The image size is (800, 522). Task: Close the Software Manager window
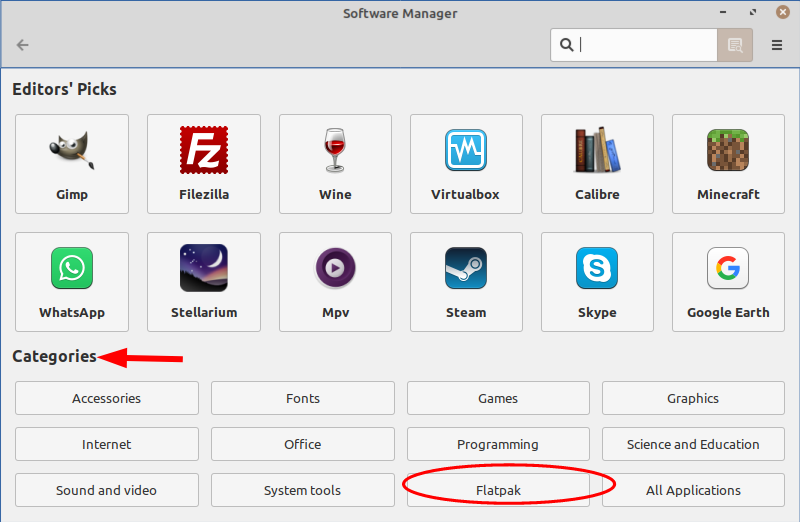pos(783,12)
